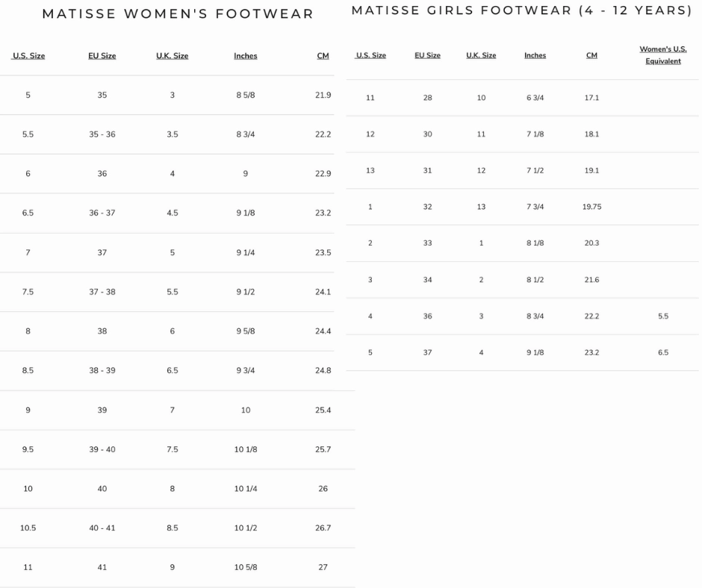Click the women's Inches column header
Image resolution: width=702 pixels, height=588 pixels.
point(245,56)
